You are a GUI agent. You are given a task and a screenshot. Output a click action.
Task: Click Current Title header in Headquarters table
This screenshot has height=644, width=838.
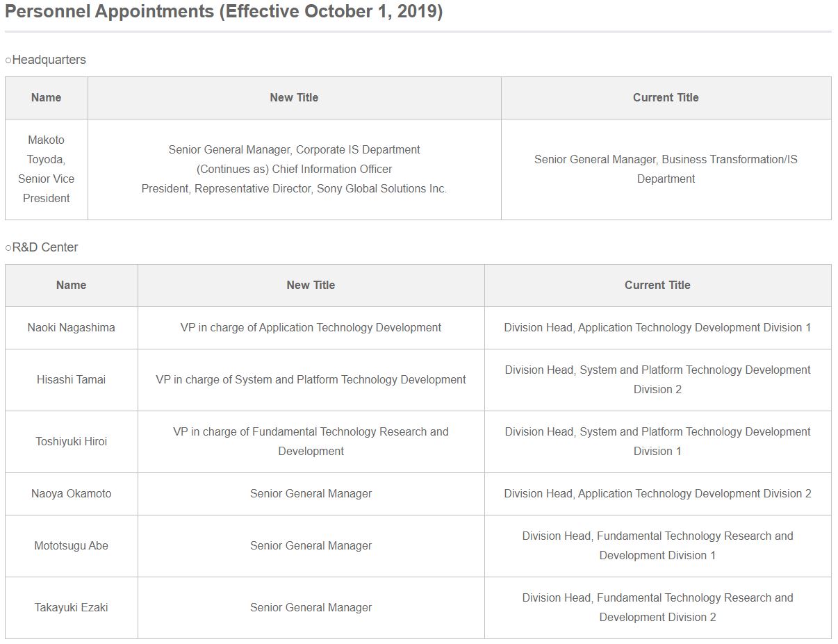666,98
